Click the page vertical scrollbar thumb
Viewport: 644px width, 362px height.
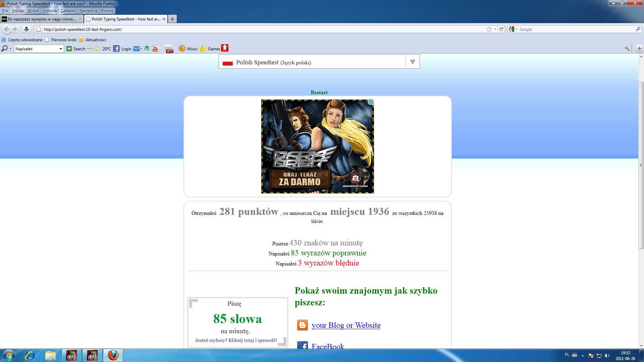pos(641,165)
